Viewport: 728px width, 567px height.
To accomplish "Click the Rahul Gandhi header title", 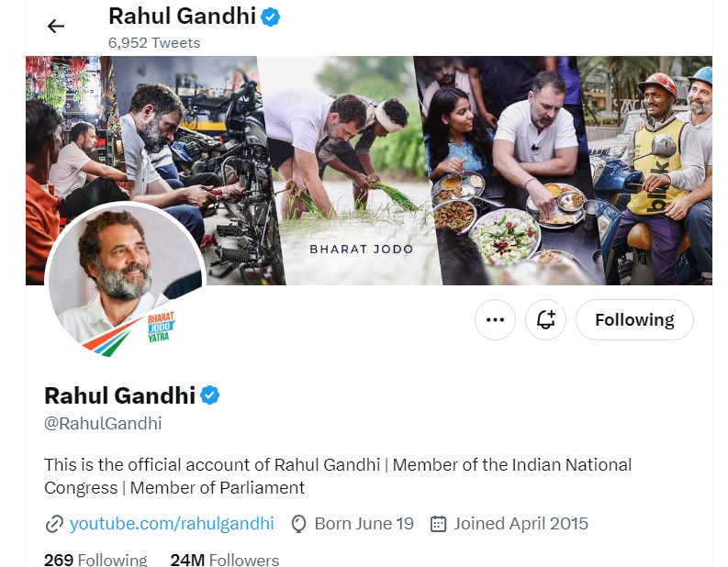I will (x=182, y=17).
